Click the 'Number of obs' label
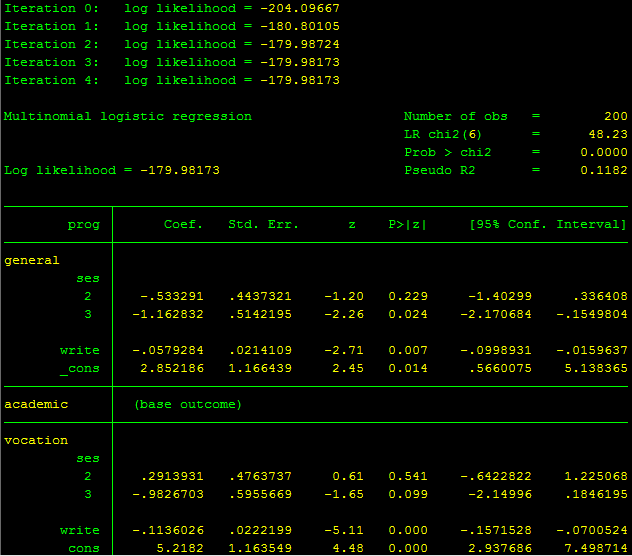Image resolution: width=632 pixels, height=556 pixels. [455, 116]
